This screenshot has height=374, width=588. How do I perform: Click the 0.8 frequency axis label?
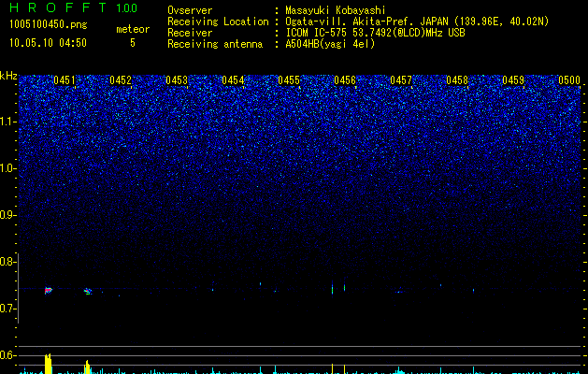7,262
